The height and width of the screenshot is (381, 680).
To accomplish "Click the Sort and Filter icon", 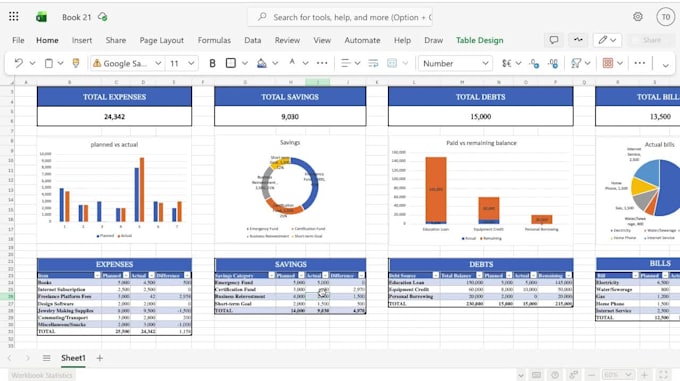I will click(576, 63).
